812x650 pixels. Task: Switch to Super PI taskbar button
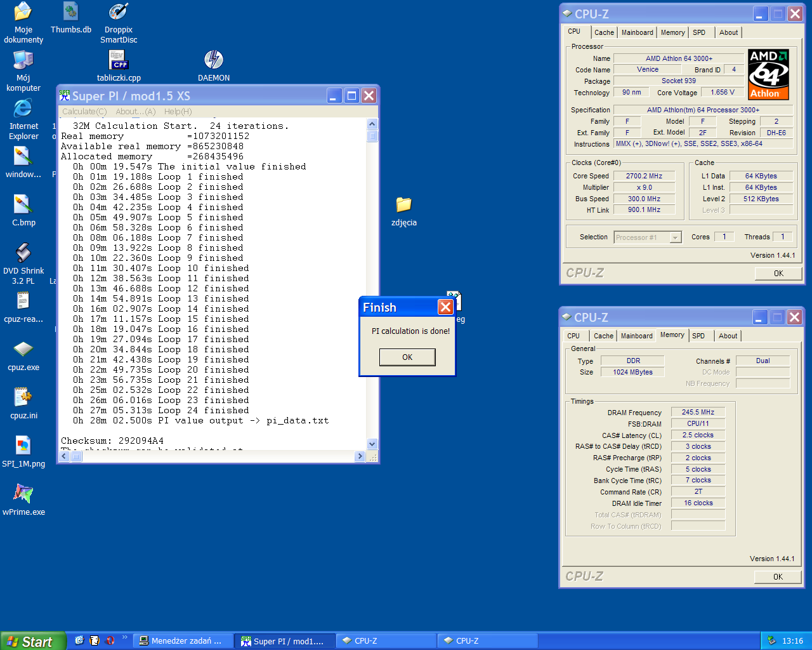coord(284,641)
